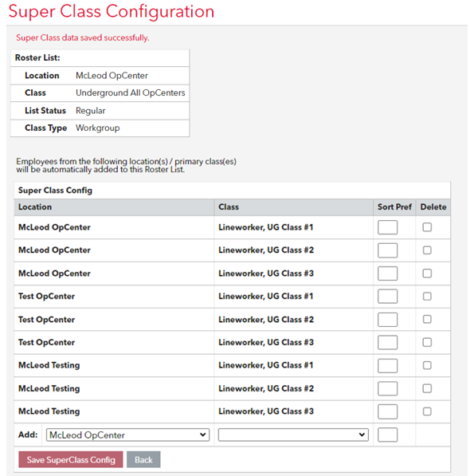470x476 pixels.
Task: Check Delete for McLeod OpCenter UG Class #1
Action: 427,227
